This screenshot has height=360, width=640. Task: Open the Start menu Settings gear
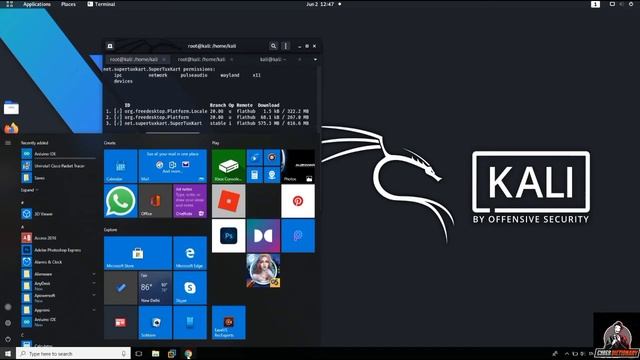(8, 323)
